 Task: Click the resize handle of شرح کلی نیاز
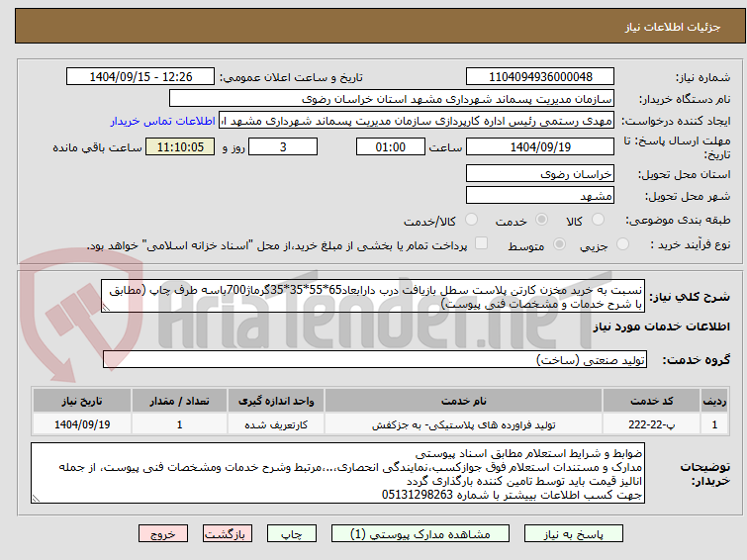point(106,308)
